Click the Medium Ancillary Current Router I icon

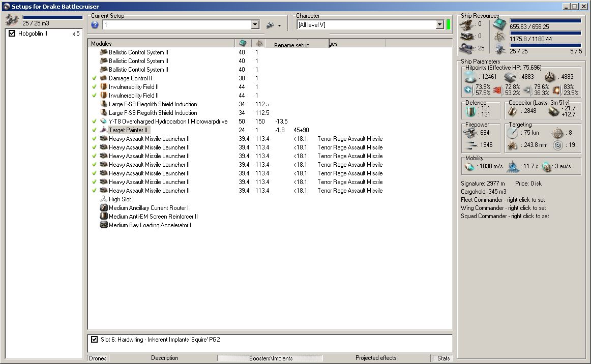[104, 207]
